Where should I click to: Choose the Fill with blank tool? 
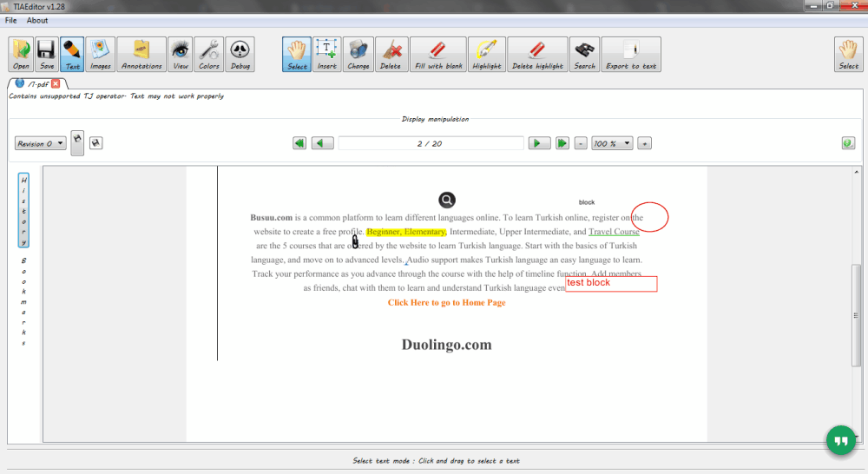(438, 55)
